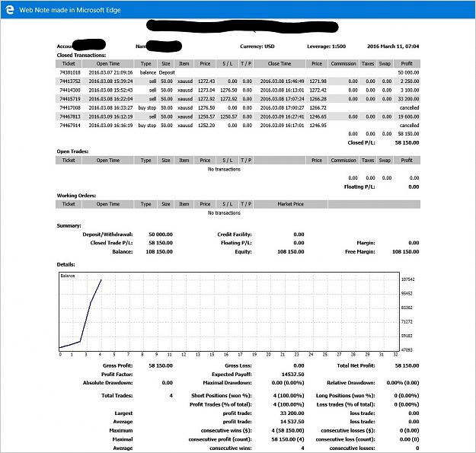Image resolution: width=476 pixels, height=453 pixels.
Task: Select the 'Web Note made in Microsoft Edge' title
Action: coord(70,10)
